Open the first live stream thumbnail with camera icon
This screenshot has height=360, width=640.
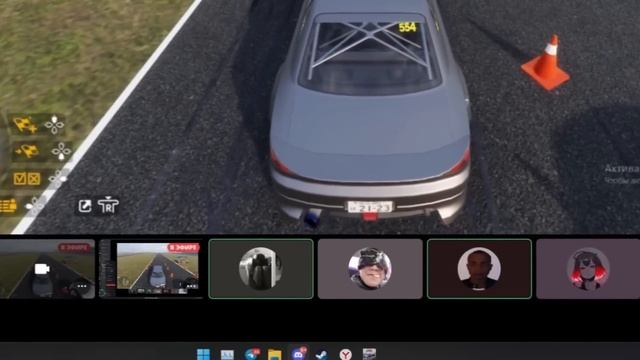[x=47, y=269]
